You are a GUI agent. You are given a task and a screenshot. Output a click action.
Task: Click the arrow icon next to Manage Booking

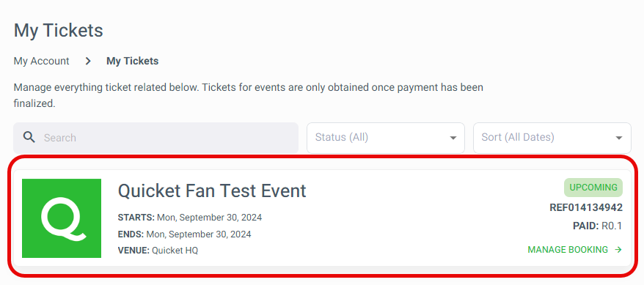pyautogui.click(x=618, y=250)
